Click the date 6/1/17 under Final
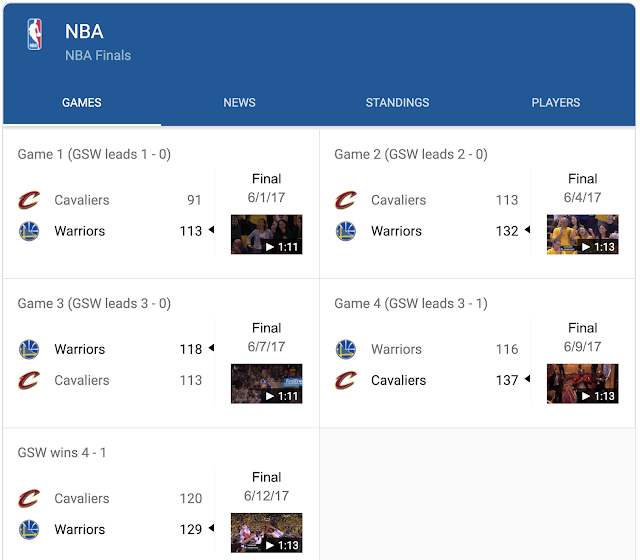 coord(266,198)
